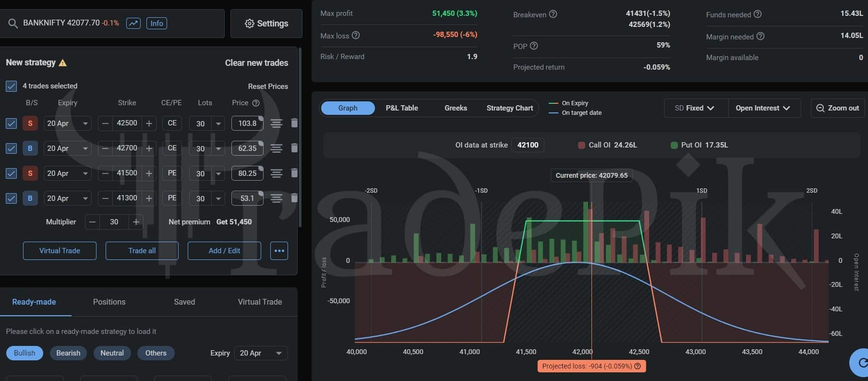Viewport: 868px width, 381px height.
Task: Open the P&L Table tab
Action: (402, 108)
